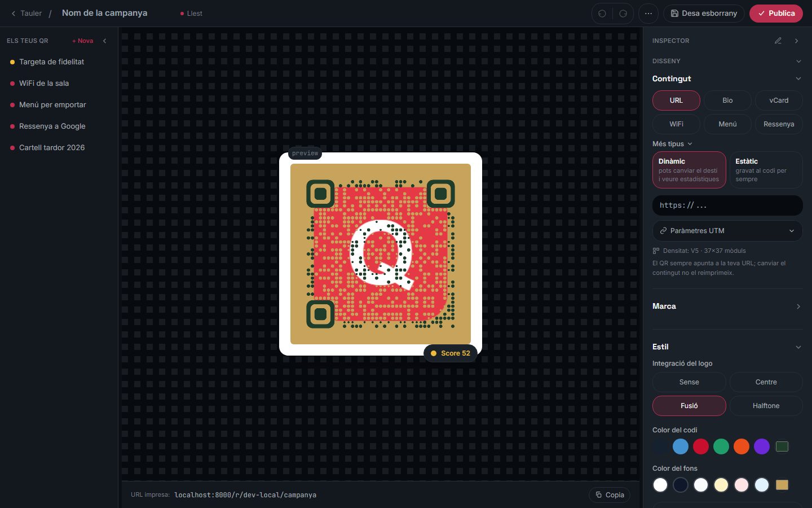Select Ressenya a Google in the list
Screen dimensions: 812x508
59,126
